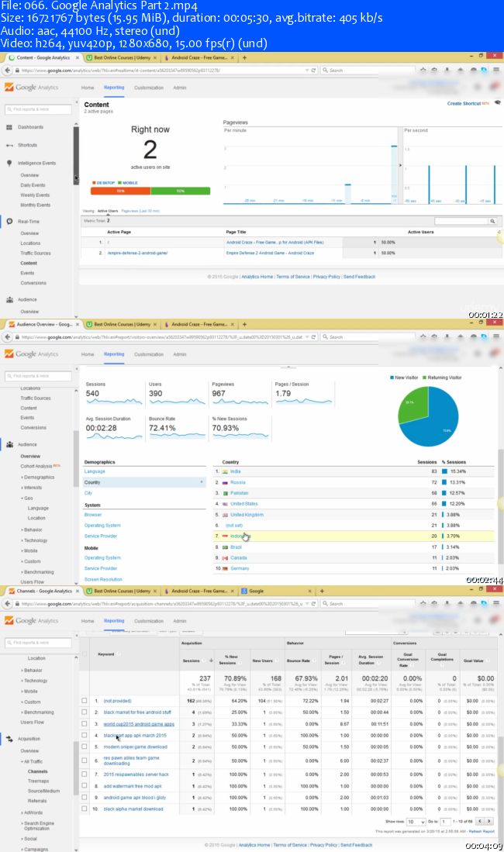Expand Interests in Audience sidebar
The width and height of the screenshot is (504, 852).
tap(33, 488)
